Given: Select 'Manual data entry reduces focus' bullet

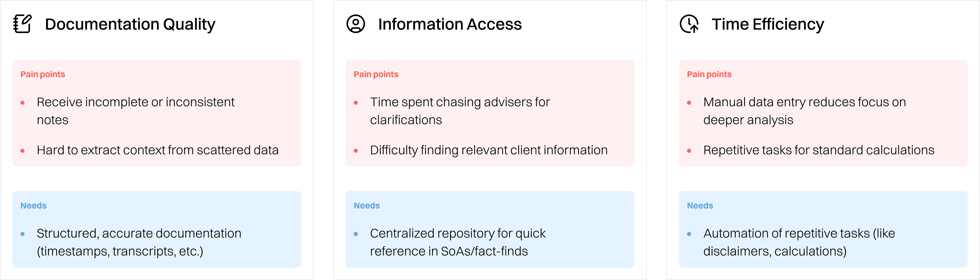Looking at the screenshot, I should click(x=805, y=111).
